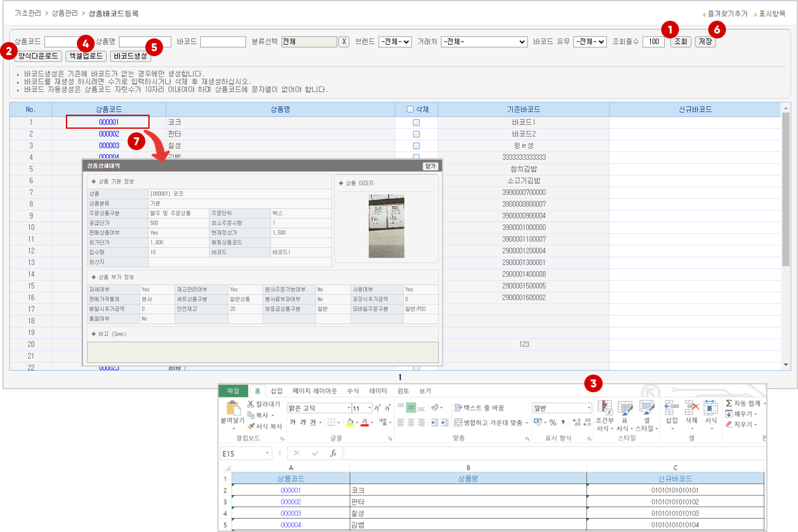Click the Merge and Center (병합하고 가운데 맞춤) icon
The height and width of the screenshot is (532, 798).
[x=459, y=422]
